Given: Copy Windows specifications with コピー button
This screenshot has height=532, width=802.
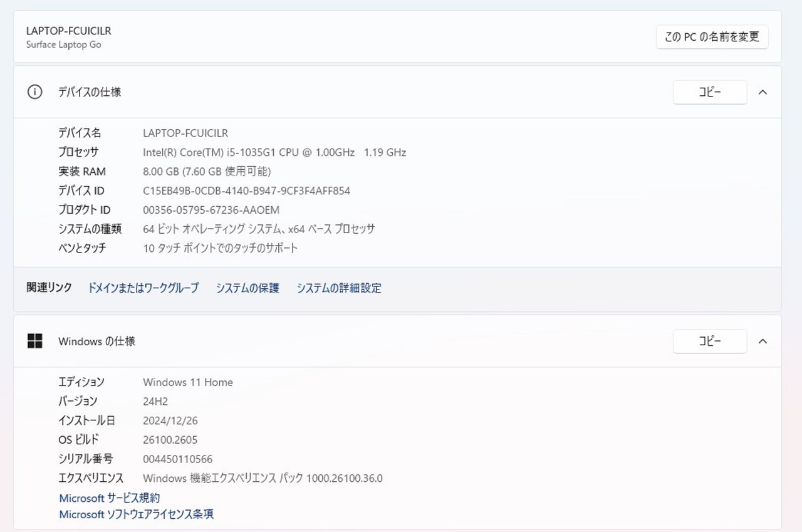Looking at the screenshot, I should (x=710, y=342).
